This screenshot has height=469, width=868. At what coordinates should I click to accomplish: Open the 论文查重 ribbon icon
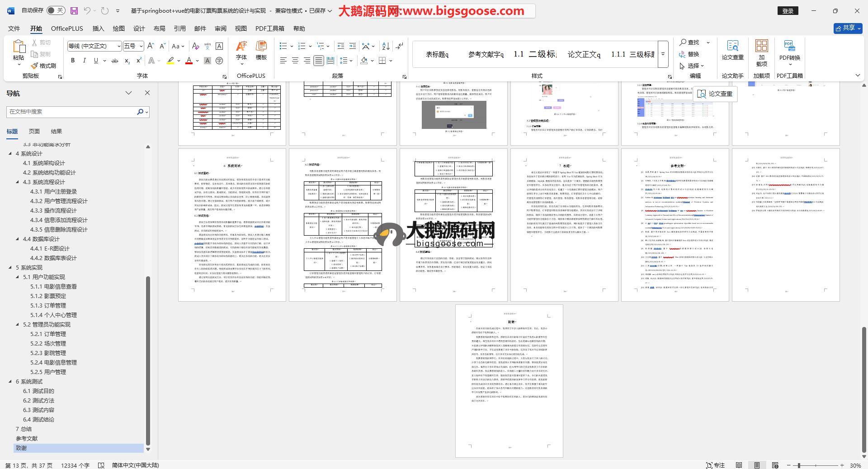[x=732, y=50]
